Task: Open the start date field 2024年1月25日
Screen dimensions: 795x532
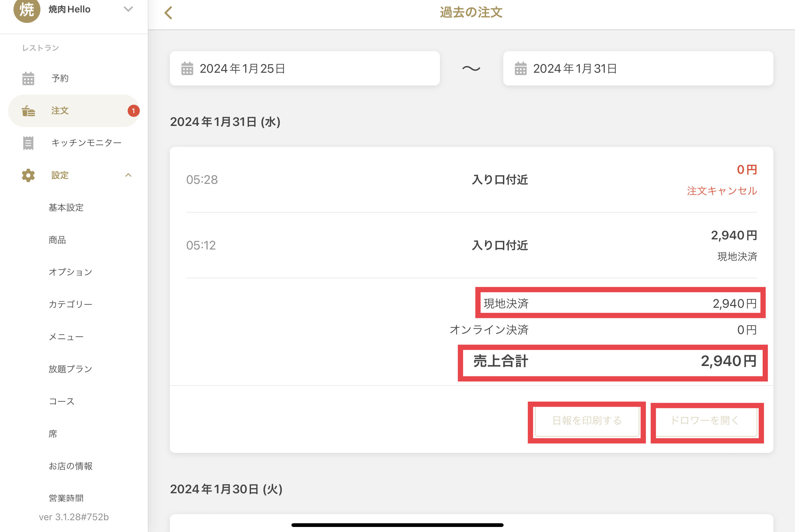Action: (x=305, y=69)
